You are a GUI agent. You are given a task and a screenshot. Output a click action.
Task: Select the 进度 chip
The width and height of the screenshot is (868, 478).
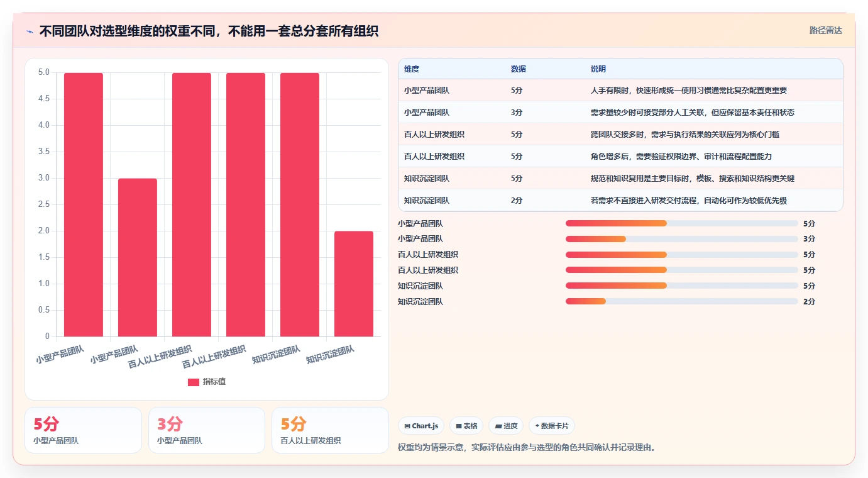tap(506, 426)
